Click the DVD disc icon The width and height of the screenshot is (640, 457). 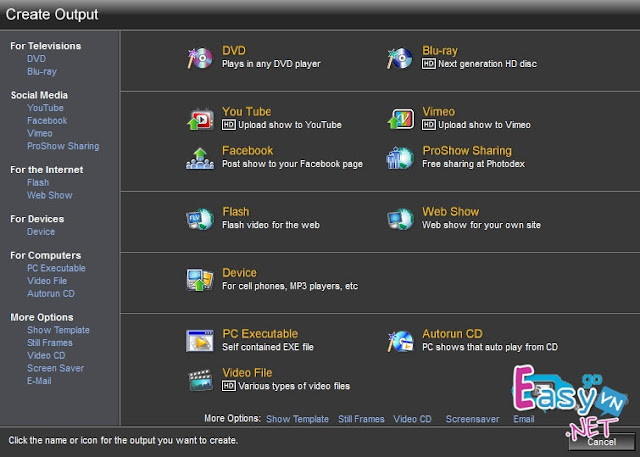click(x=200, y=58)
